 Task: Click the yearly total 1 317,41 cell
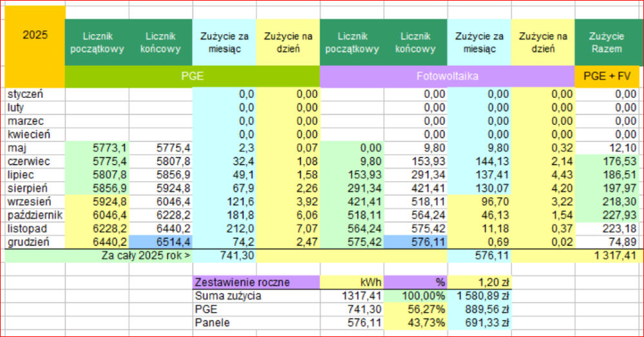[607, 255]
